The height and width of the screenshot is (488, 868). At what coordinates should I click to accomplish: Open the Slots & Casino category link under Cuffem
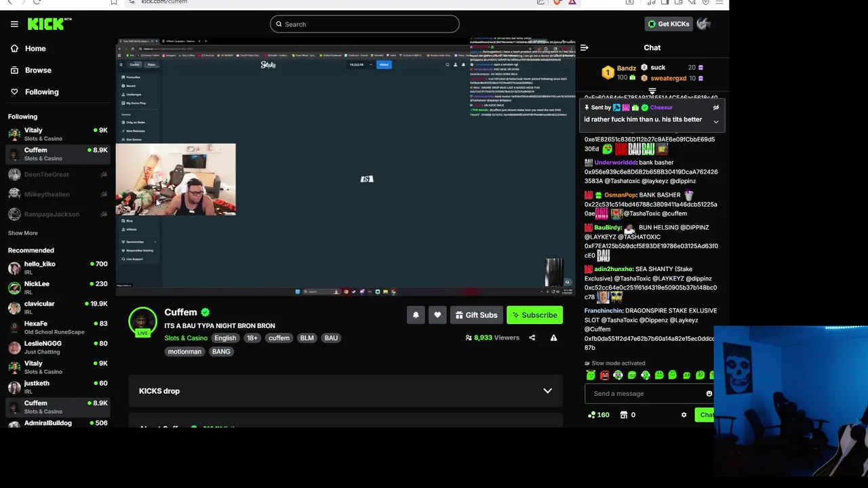(186, 338)
